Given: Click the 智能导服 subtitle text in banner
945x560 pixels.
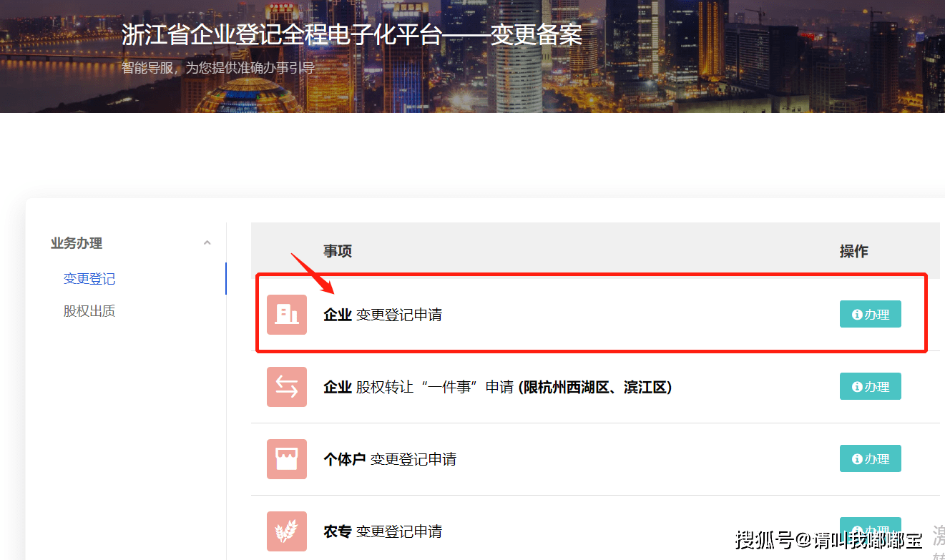Looking at the screenshot, I should click(218, 68).
